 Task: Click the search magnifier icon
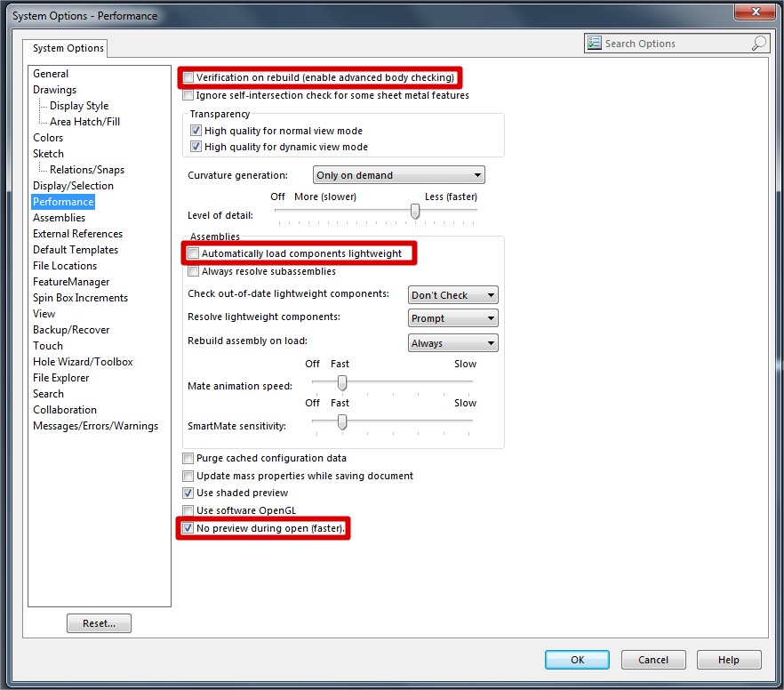758,44
